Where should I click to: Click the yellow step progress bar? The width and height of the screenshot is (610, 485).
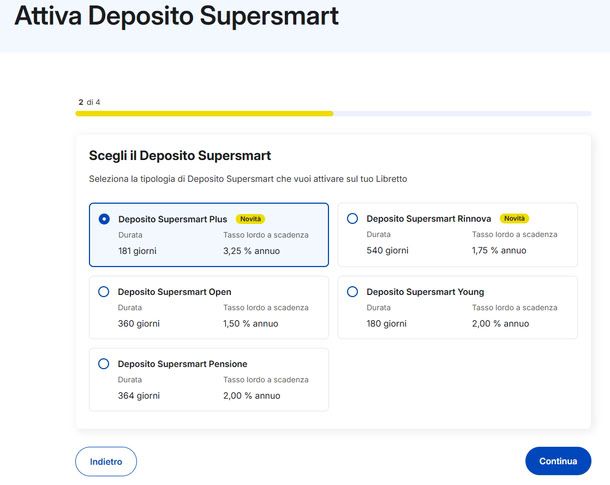204,114
